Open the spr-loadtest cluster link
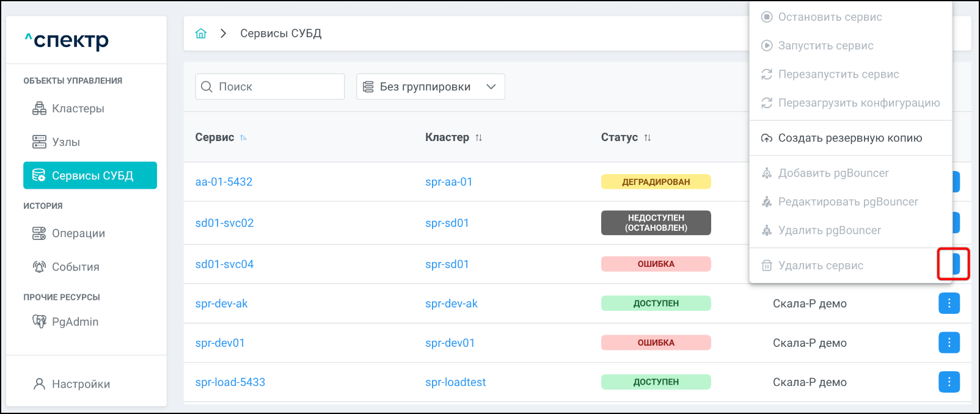980x414 pixels. tap(455, 382)
